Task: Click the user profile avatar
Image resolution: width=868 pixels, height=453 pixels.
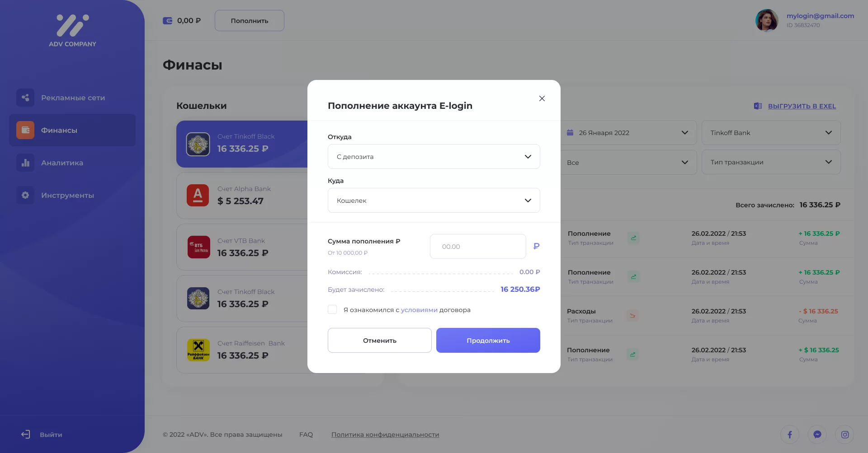Action: point(767,20)
